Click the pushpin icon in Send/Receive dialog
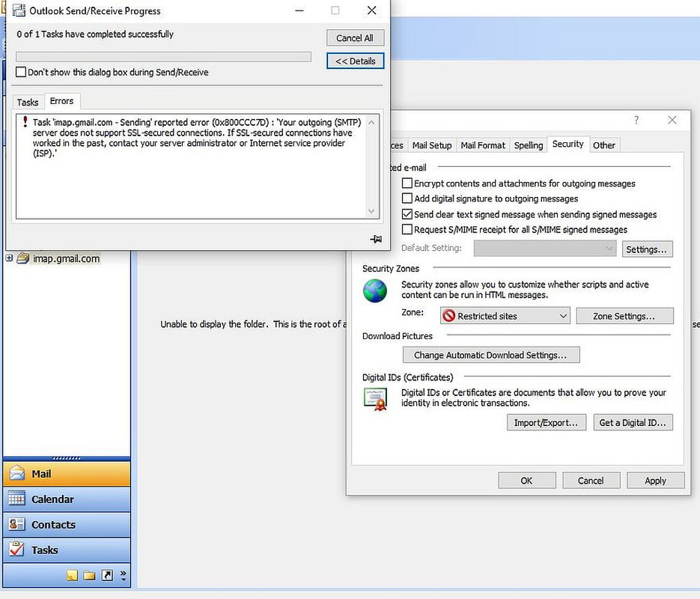Viewport: 700px width, 599px height. click(376, 239)
